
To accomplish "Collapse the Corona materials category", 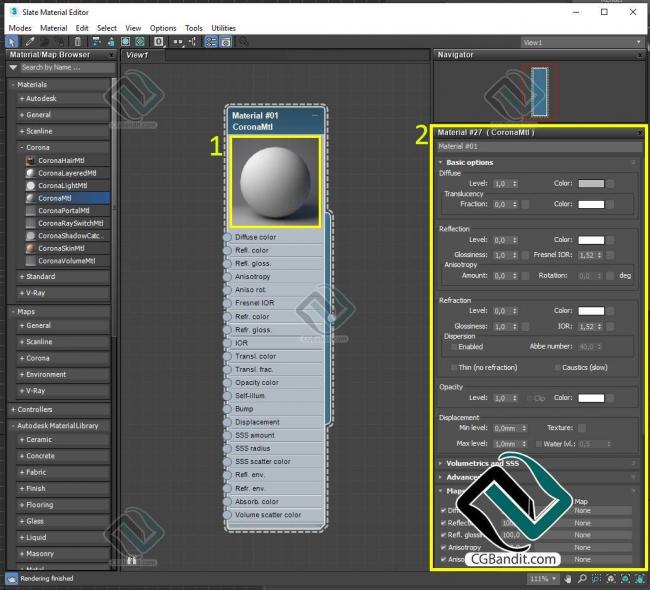I will (x=22, y=148).
